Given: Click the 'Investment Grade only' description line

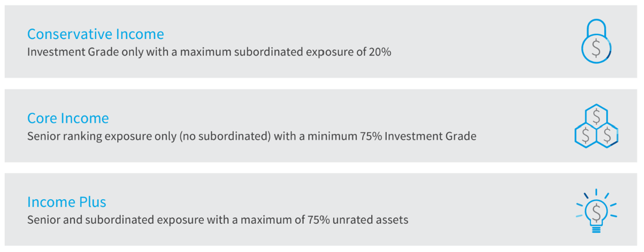Looking at the screenshot, I should coord(209,52).
